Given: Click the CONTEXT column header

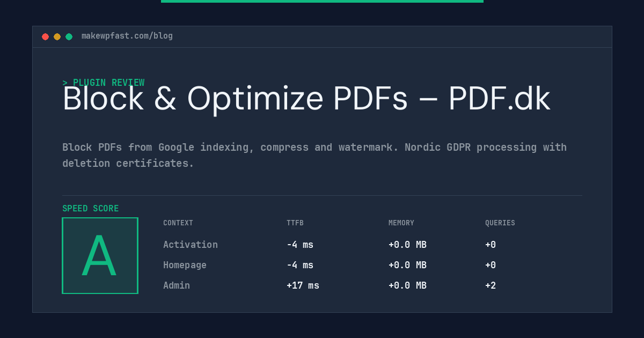Looking at the screenshot, I should [178, 223].
